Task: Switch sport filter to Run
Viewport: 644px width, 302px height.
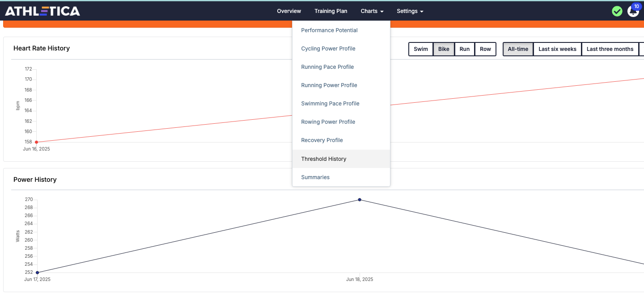Action: tap(465, 49)
